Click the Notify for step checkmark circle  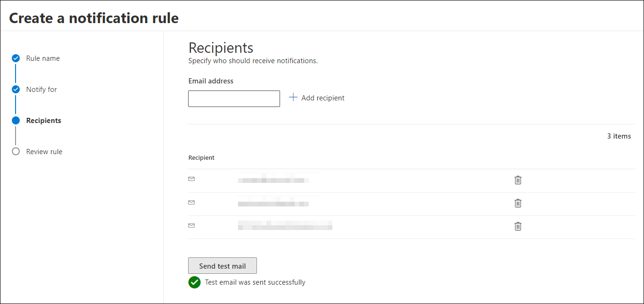coord(16,90)
